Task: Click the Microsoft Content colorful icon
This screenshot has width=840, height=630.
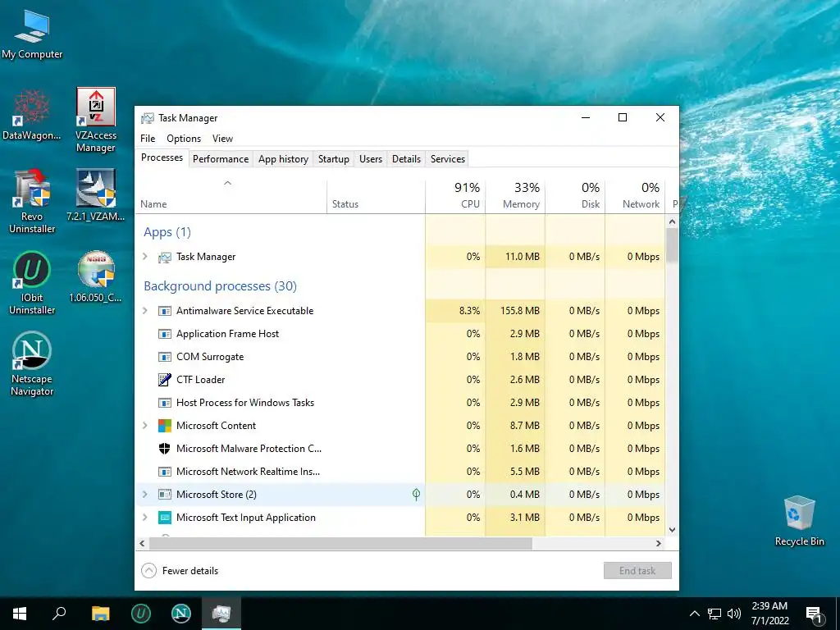Action: [164, 426]
